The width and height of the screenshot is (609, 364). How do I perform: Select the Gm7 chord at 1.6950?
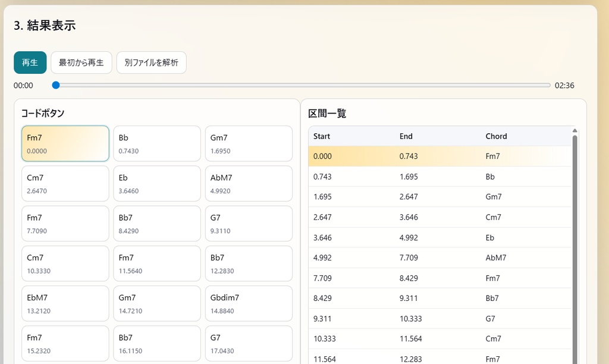248,143
